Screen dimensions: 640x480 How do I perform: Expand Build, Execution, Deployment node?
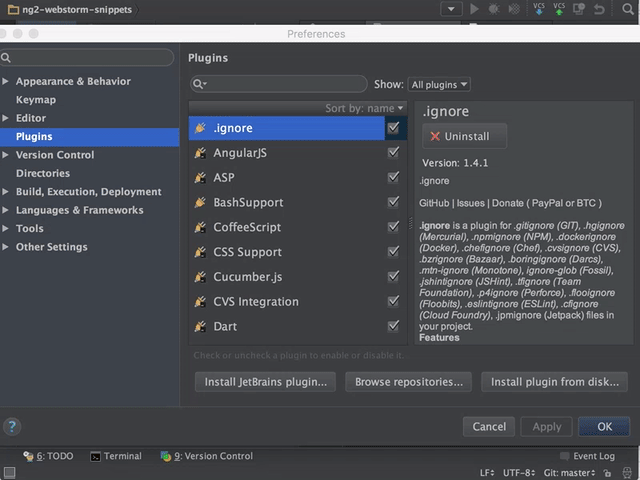pos(5,191)
